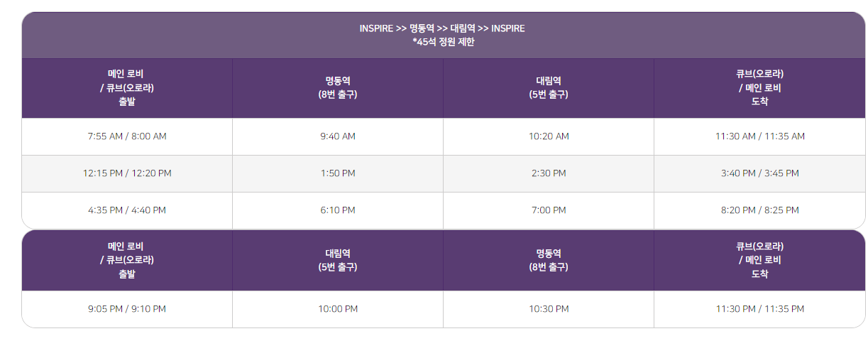The image size is (868, 341).
Task: Click 대림역 (5번 출구) header above 10:20 AM
Action: pyautogui.click(x=549, y=88)
